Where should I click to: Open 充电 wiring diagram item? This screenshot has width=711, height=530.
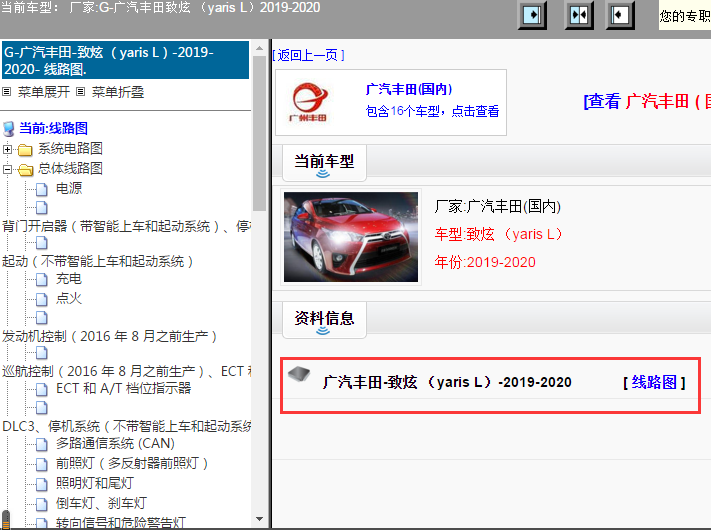69,279
